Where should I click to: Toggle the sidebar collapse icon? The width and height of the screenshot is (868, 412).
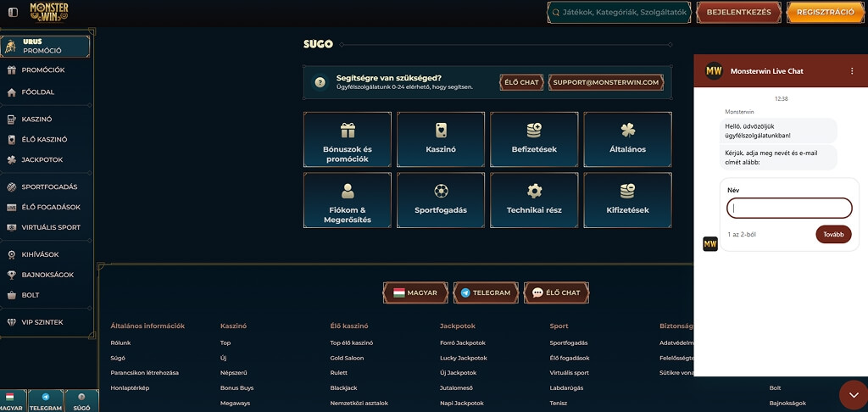pos(13,12)
